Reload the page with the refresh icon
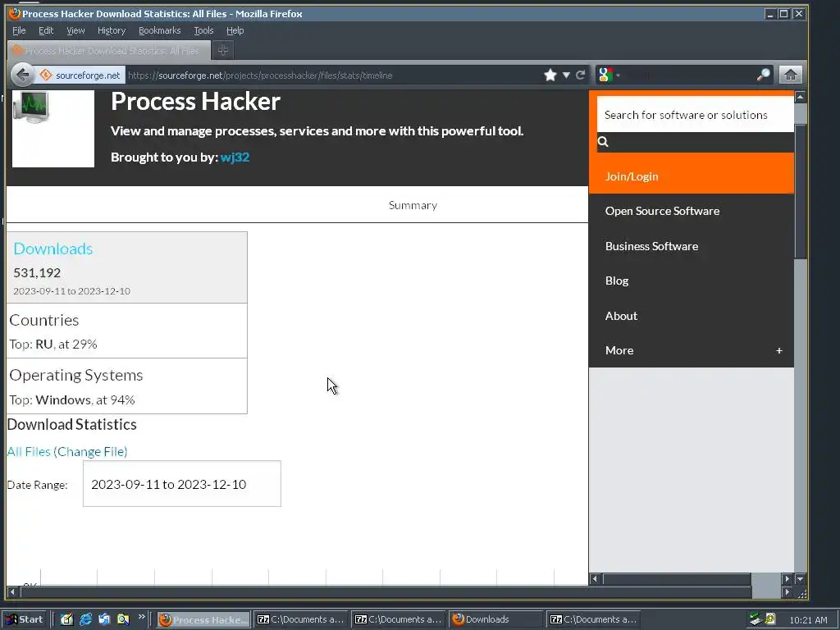 tap(580, 75)
